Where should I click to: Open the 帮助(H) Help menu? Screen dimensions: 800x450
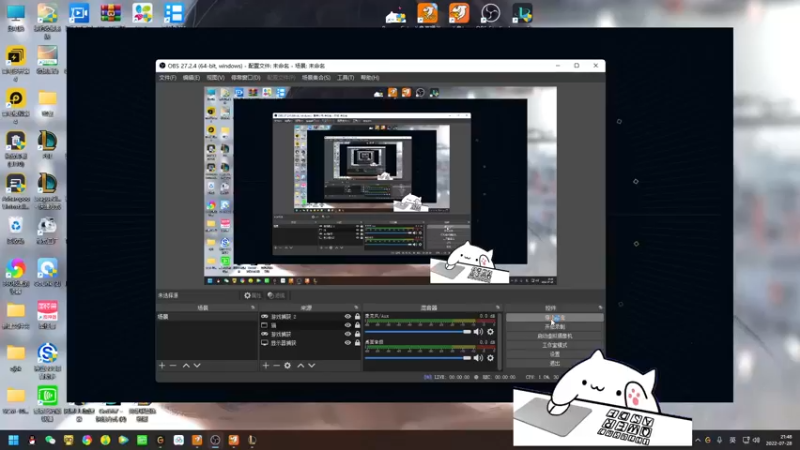370,78
